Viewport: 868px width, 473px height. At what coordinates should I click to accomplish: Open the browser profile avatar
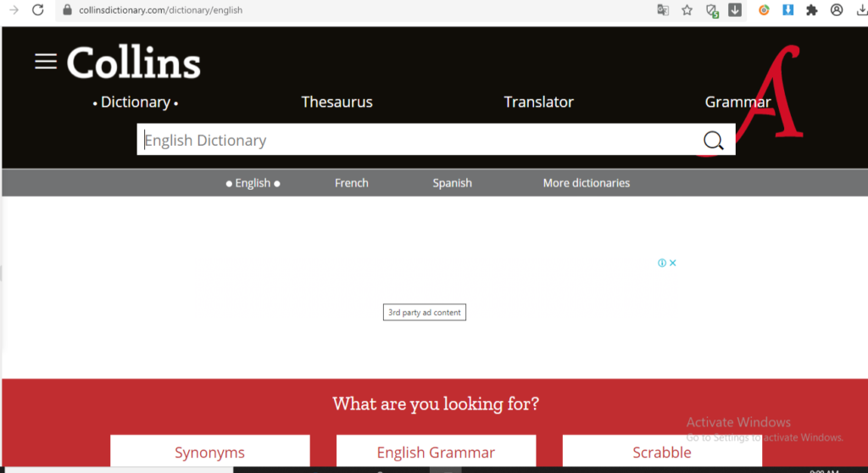(837, 10)
